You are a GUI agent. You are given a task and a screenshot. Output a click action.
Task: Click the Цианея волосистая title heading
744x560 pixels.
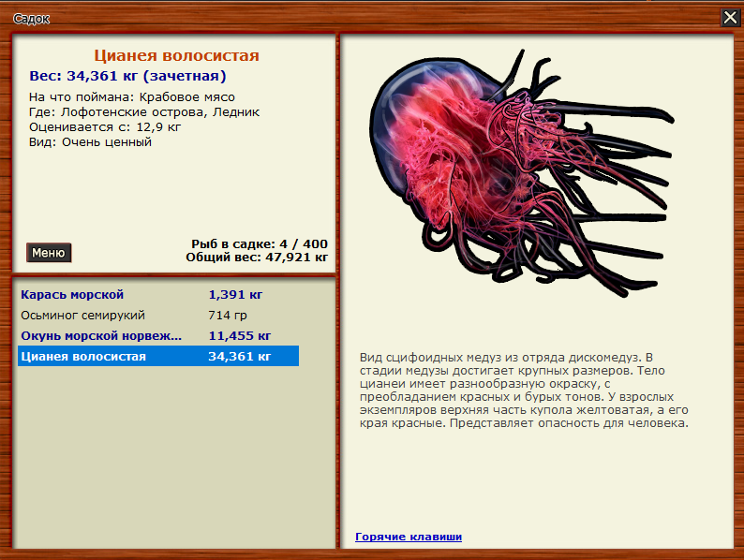point(176,55)
